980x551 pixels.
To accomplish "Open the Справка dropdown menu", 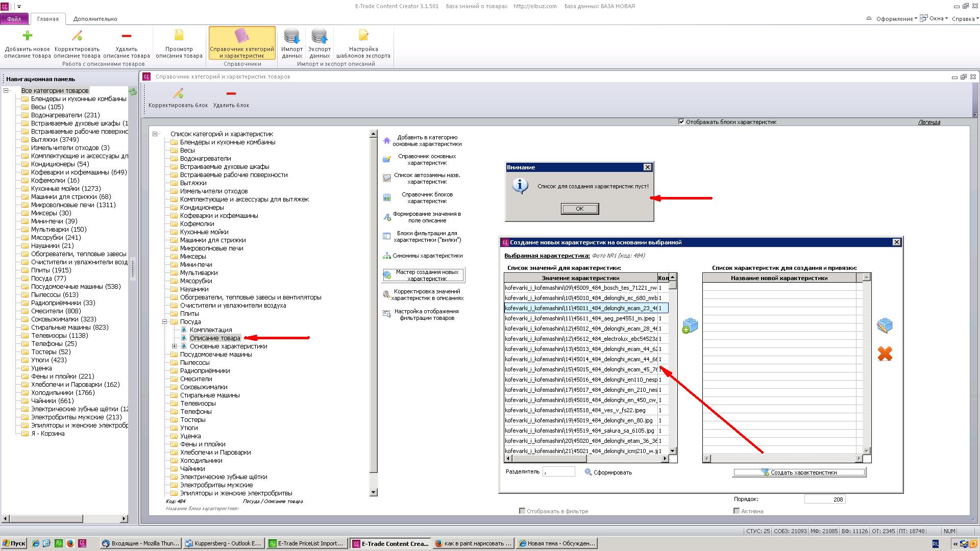I will pos(965,19).
